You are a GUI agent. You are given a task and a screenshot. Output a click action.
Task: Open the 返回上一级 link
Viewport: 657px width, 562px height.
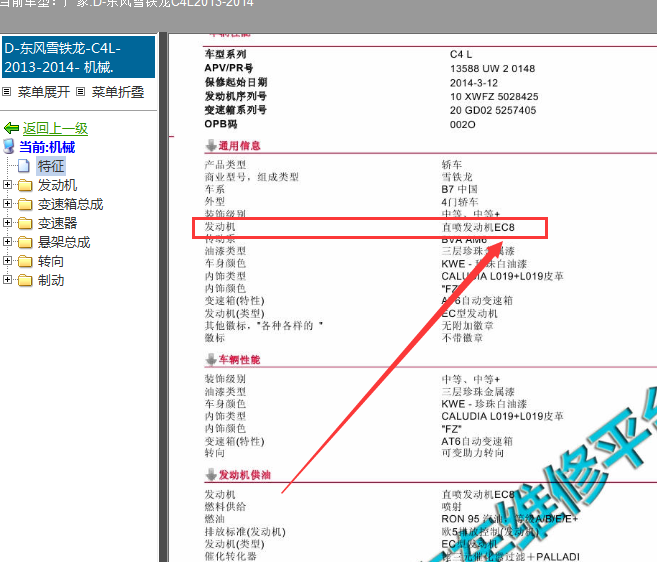(55, 128)
